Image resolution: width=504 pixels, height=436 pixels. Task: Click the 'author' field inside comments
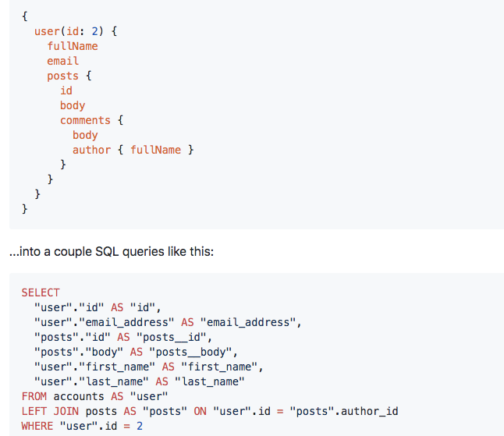[91, 150]
